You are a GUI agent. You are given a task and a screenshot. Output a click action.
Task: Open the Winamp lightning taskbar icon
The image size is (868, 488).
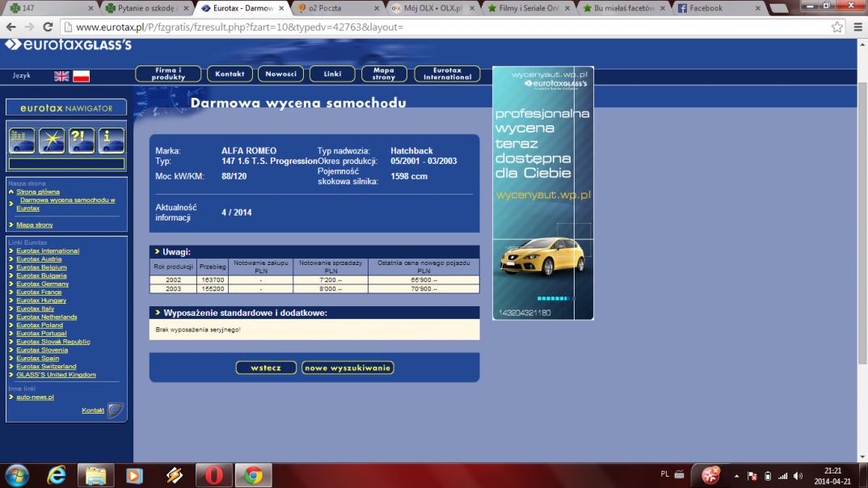pos(175,475)
